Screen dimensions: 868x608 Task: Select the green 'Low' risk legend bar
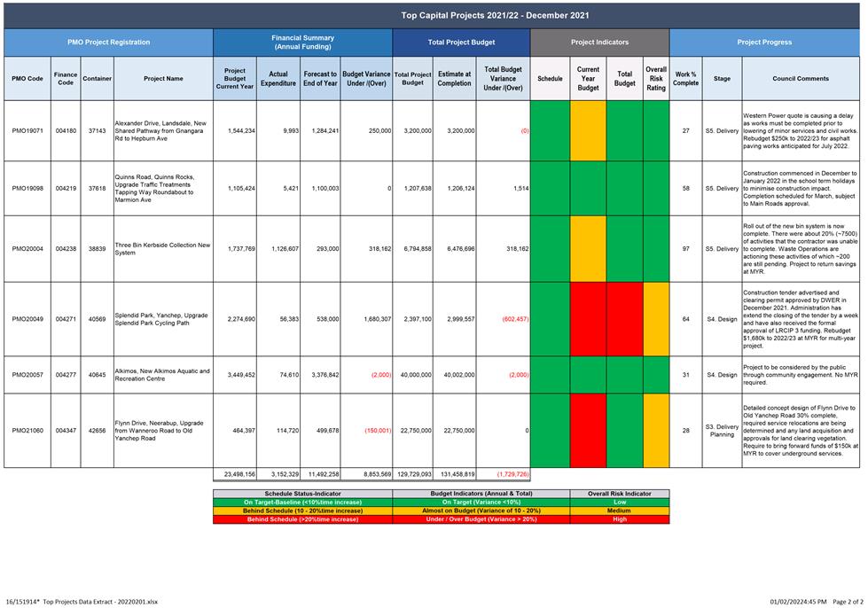tap(620, 502)
